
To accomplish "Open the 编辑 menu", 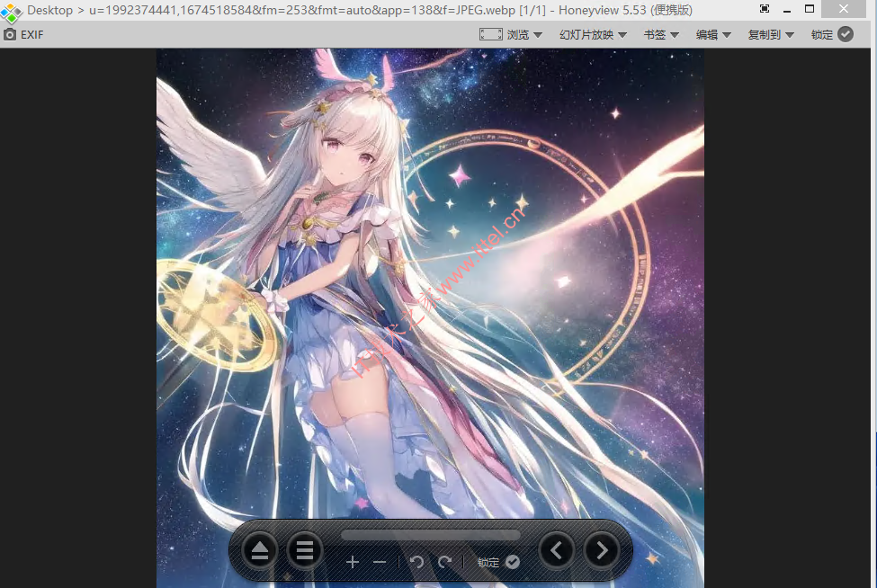I will pyautogui.click(x=707, y=35).
